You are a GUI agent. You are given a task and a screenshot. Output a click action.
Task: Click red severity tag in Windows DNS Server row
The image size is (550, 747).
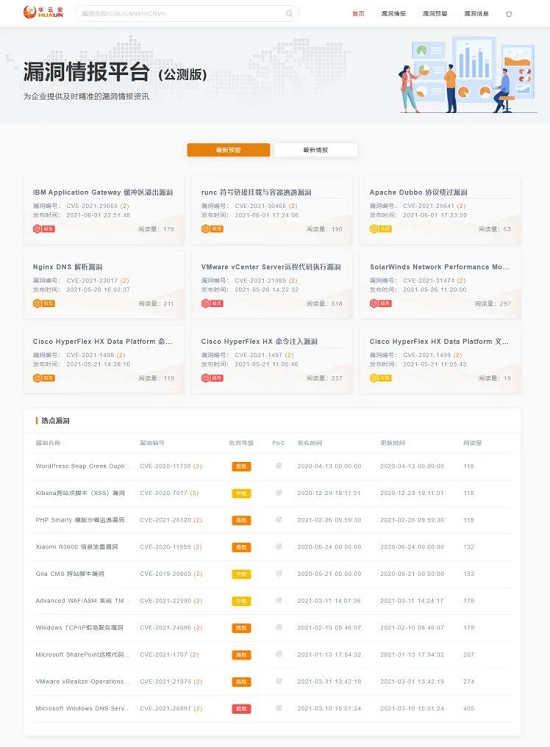(241, 709)
